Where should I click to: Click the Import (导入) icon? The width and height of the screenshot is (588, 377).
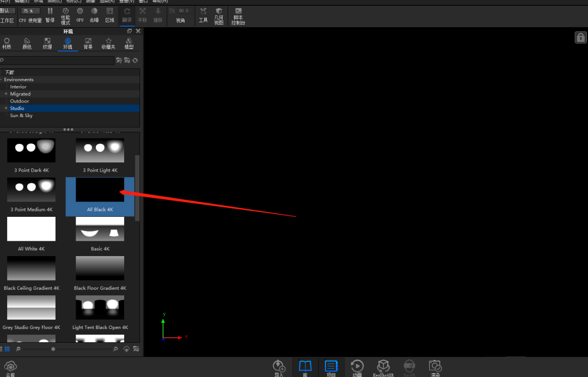tap(279, 367)
